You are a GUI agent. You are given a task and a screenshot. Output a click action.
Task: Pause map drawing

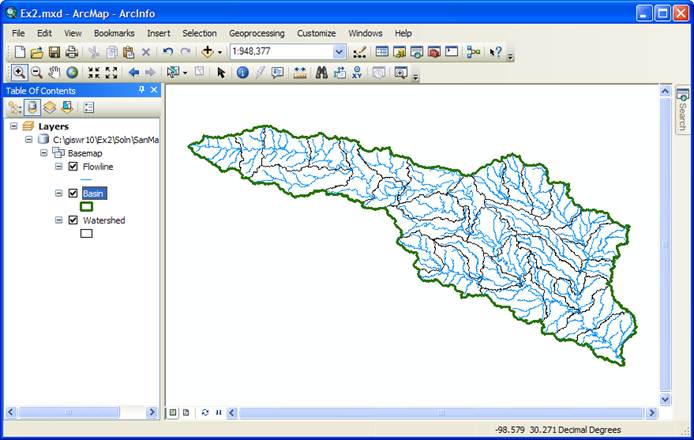point(219,413)
